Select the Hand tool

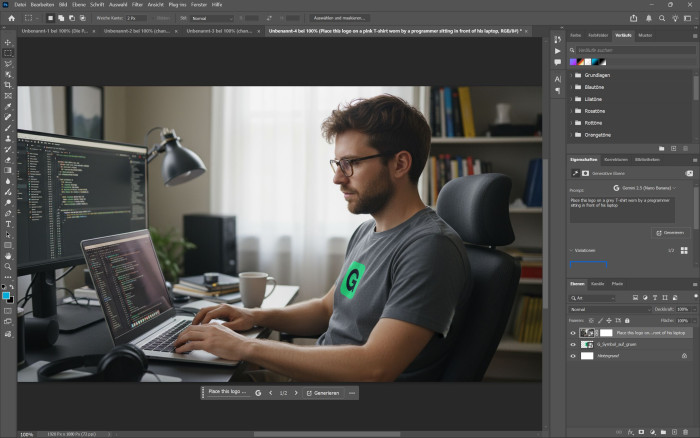(8, 256)
